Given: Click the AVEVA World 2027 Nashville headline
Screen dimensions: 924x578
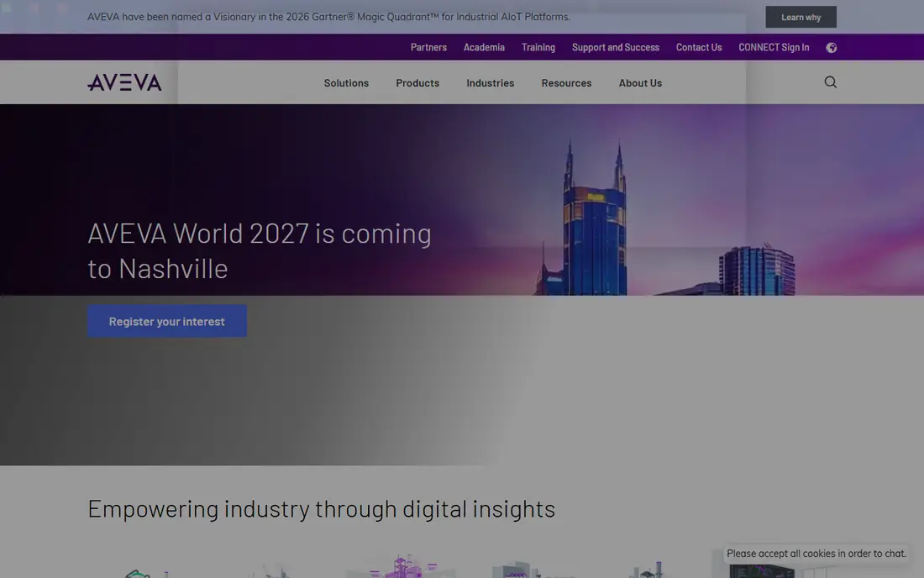Looking at the screenshot, I should click(x=260, y=250).
